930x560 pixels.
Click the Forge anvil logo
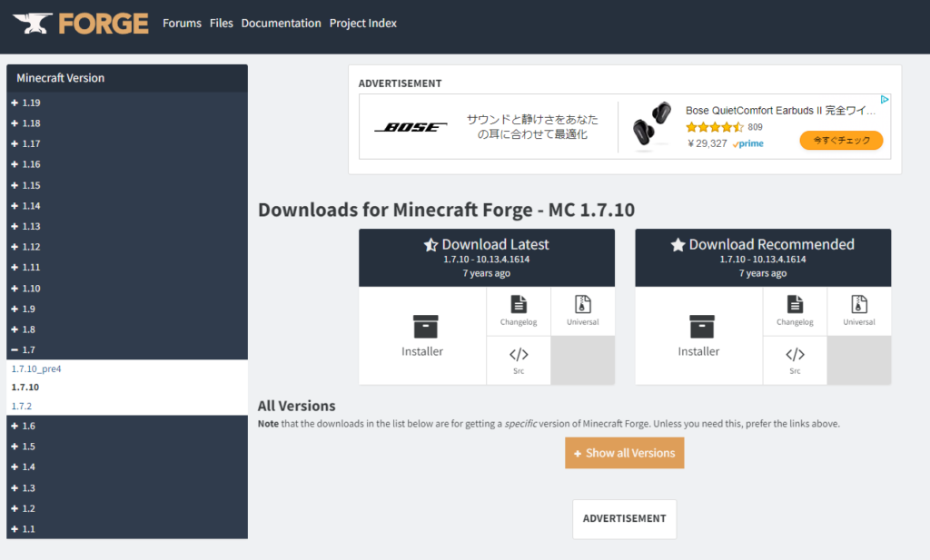tap(81, 23)
